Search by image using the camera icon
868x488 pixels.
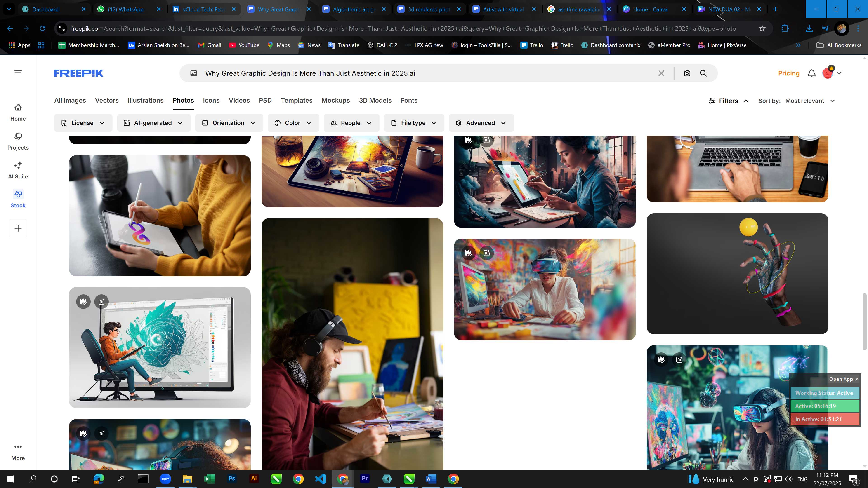[x=687, y=73]
